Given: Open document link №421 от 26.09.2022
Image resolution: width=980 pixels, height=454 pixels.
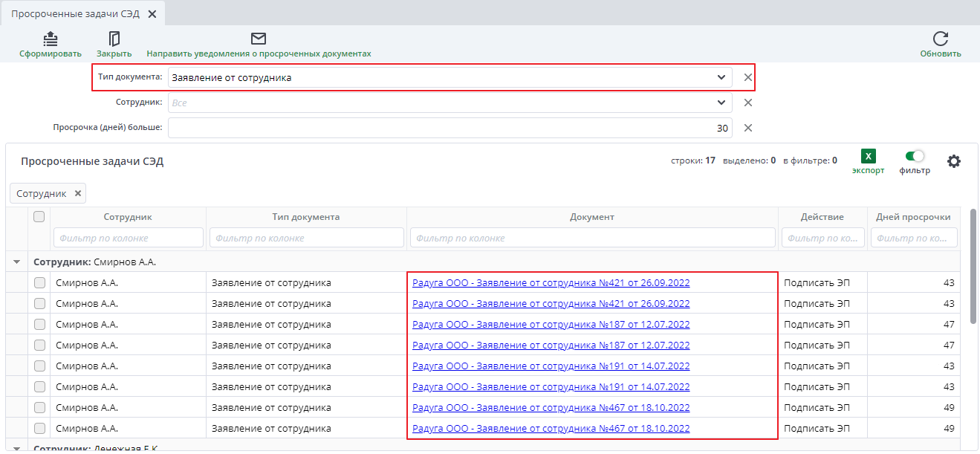Looking at the screenshot, I should (x=551, y=282).
